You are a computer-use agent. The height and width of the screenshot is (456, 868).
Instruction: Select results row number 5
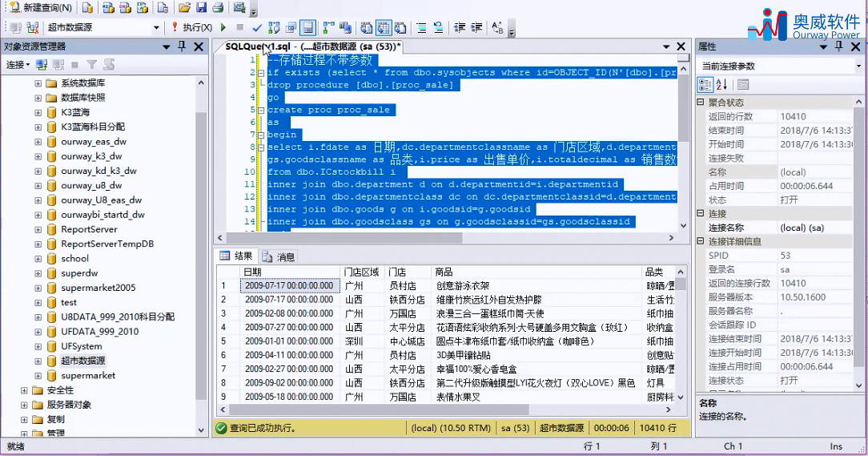point(227,341)
